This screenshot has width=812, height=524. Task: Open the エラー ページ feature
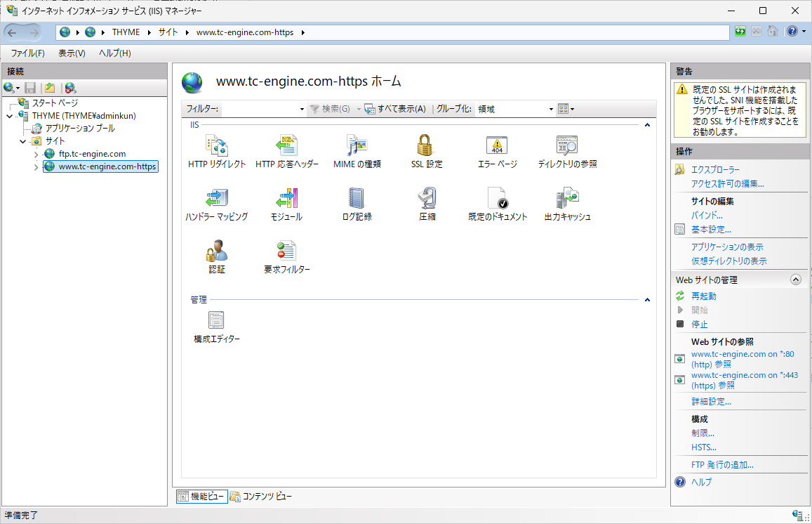pyautogui.click(x=497, y=151)
